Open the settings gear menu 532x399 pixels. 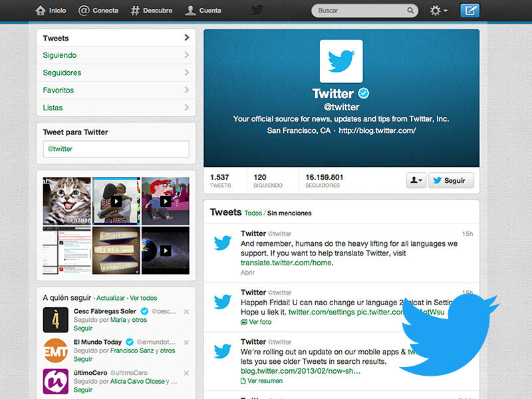(438, 11)
